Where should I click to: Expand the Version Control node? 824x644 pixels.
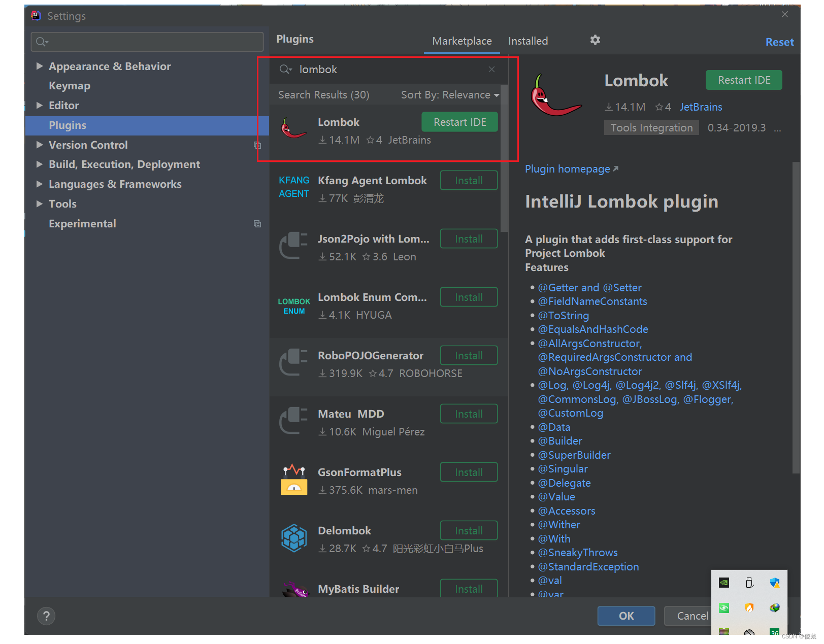pos(40,145)
